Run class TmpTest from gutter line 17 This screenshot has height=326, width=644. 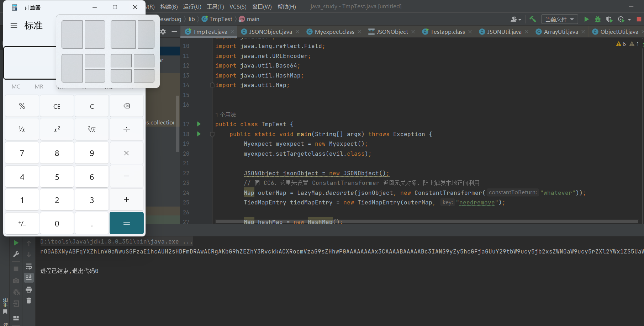point(199,124)
